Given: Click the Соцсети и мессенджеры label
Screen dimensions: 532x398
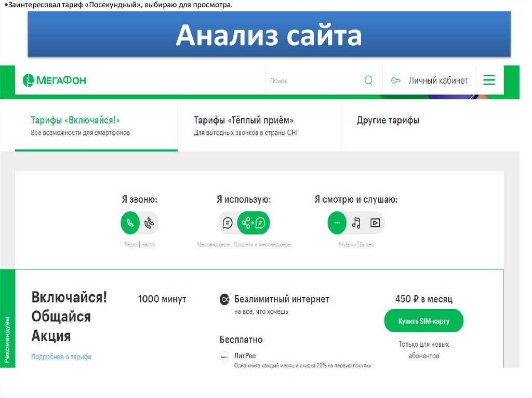Looking at the screenshot, I should [262, 244].
